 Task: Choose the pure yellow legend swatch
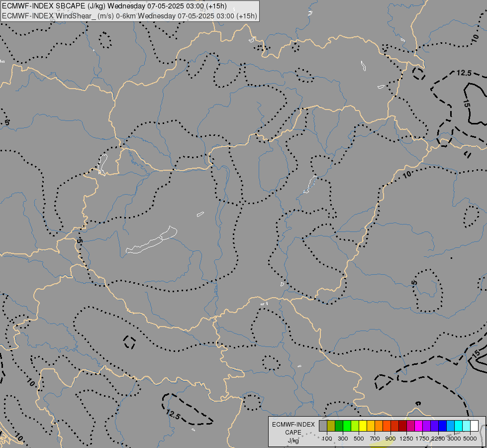[x=363, y=426]
